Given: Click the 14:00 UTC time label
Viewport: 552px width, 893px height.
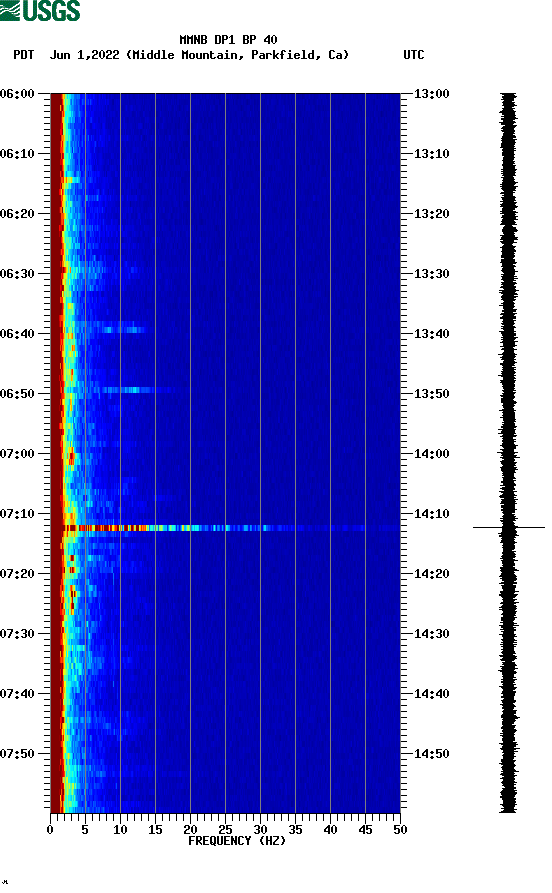Looking at the screenshot, I should coord(431,453).
